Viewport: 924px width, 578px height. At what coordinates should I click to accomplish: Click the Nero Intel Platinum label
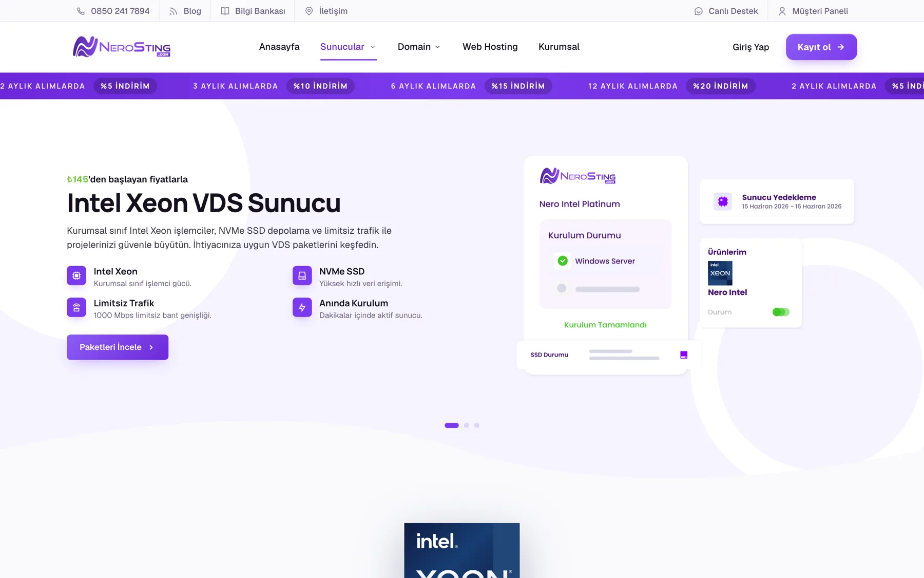580,204
